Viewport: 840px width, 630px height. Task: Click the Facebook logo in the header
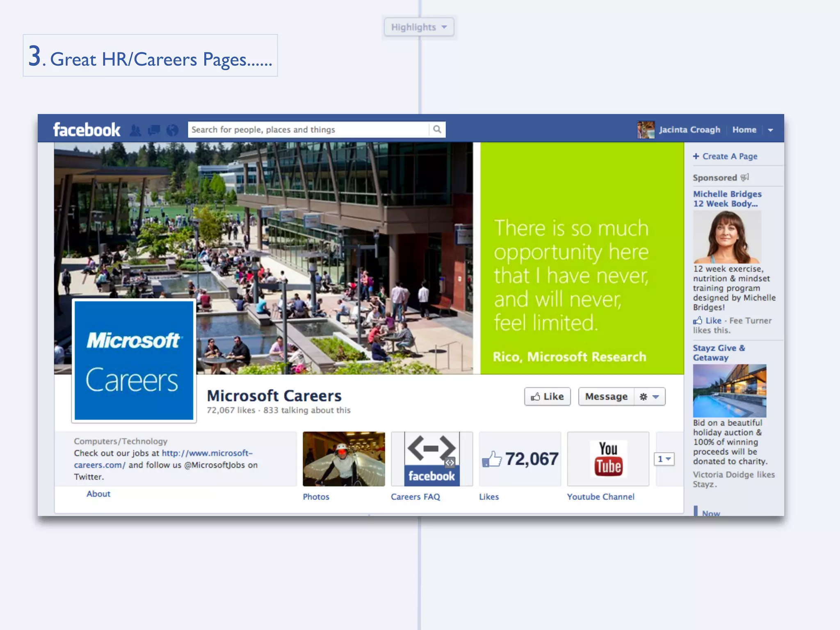pos(87,130)
